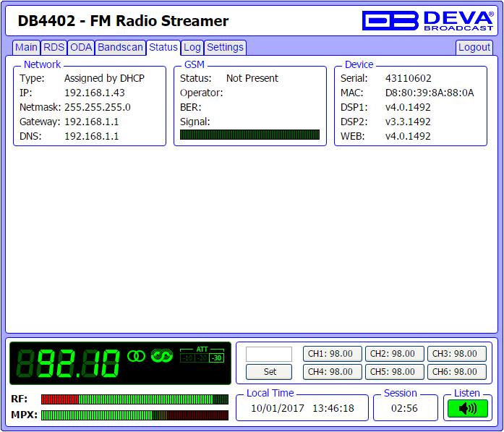Toggle the -20 attenuator indicator

tap(202, 358)
